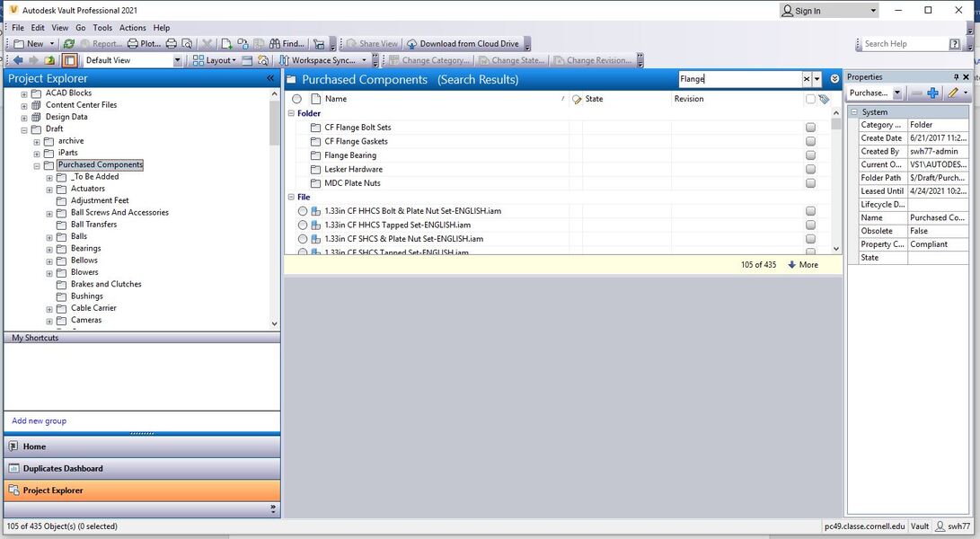Collapse the Folder group in results
This screenshot has width=980, height=539.
[291, 113]
